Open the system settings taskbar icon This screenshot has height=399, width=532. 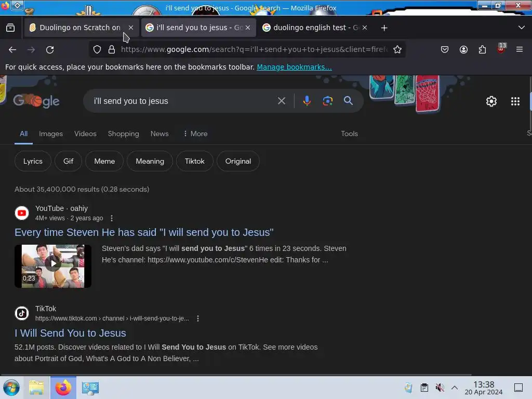point(90,388)
